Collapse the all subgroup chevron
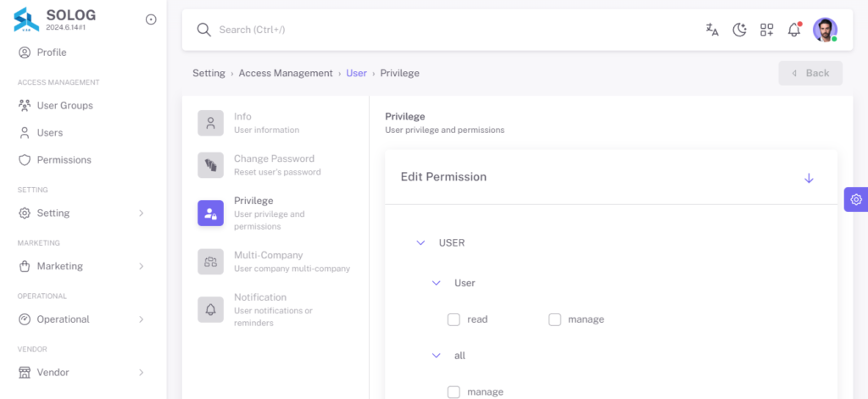The image size is (868, 399). (x=437, y=356)
